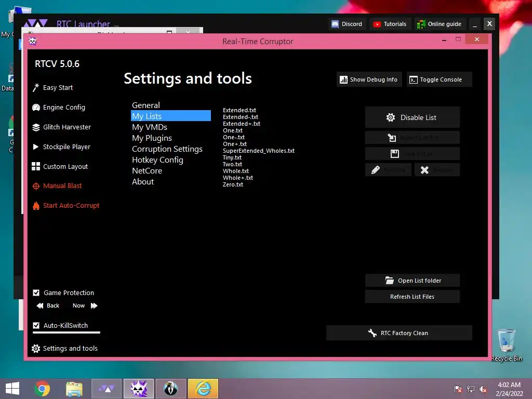Open Chrome from the taskbar

click(x=42, y=389)
